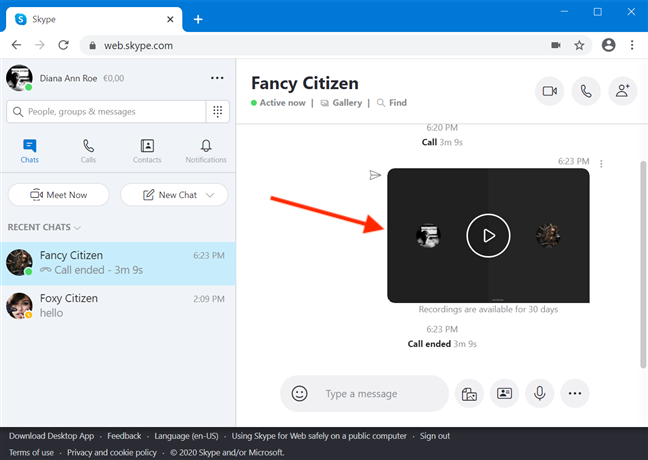Open the chat Gallery
The image size is (648, 460).
pos(341,103)
